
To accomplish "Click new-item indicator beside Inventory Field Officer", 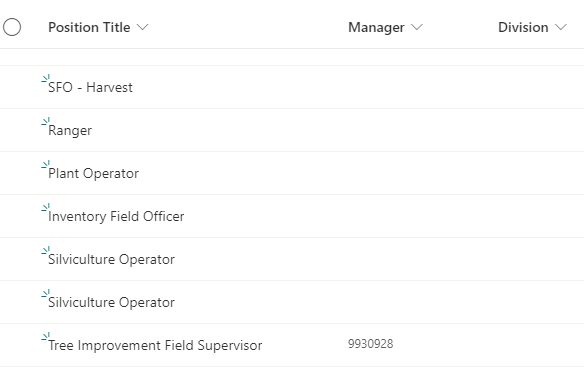I will (45, 207).
